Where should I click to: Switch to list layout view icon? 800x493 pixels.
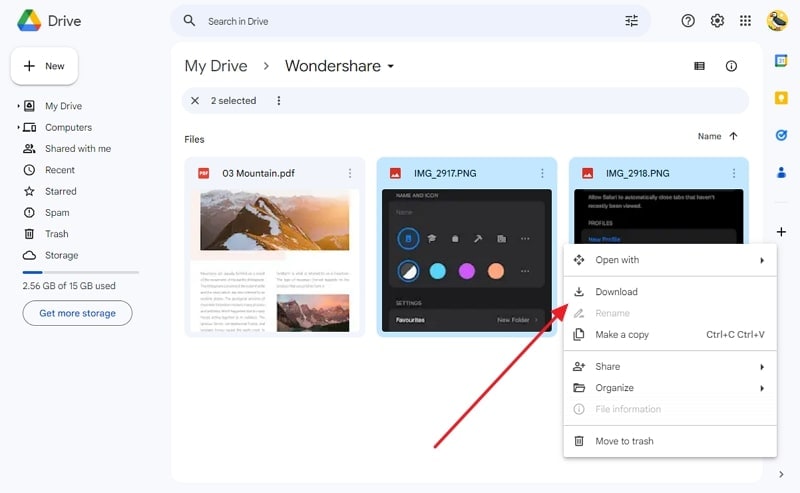(x=699, y=66)
